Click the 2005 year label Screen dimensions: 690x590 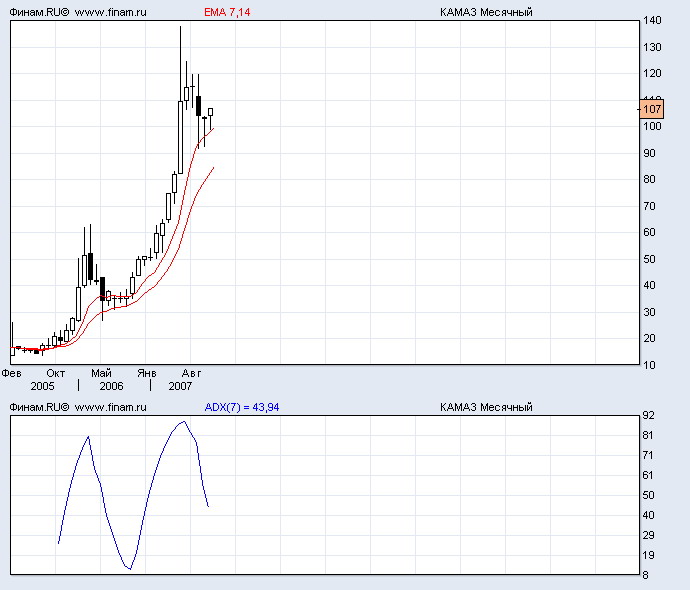pos(43,386)
